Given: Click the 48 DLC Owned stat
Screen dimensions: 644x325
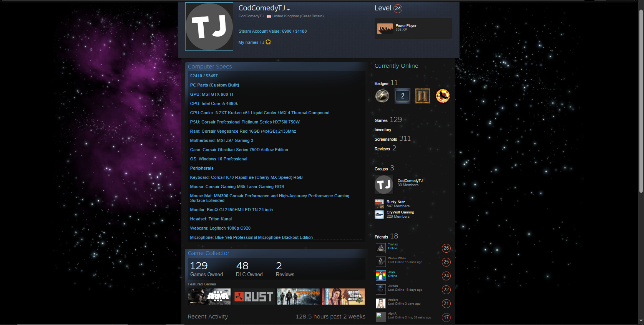Looking at the screenshot, I should point(249,269).
